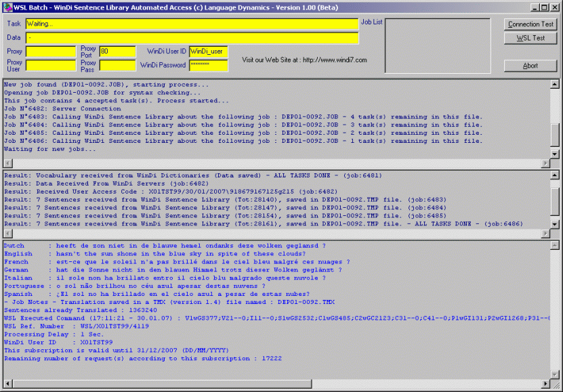Click right arrow of job log horizontal scrollbar

tap(545, 164)
